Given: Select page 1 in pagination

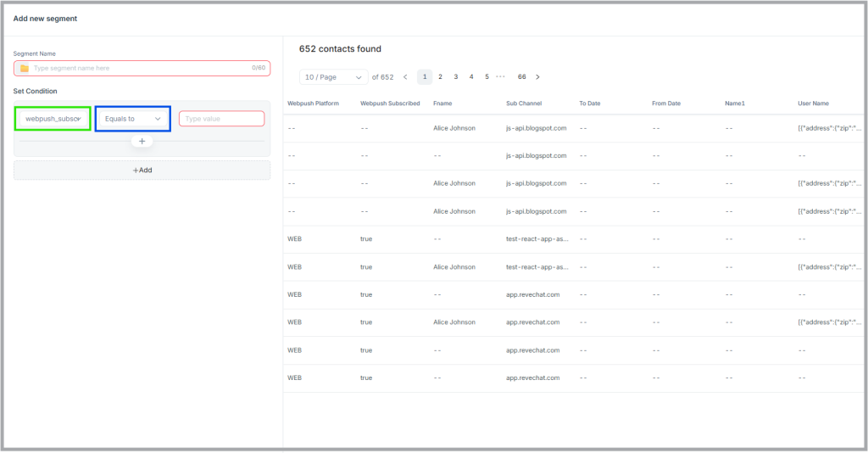Looking at the screenshot, I should point(425,77).
